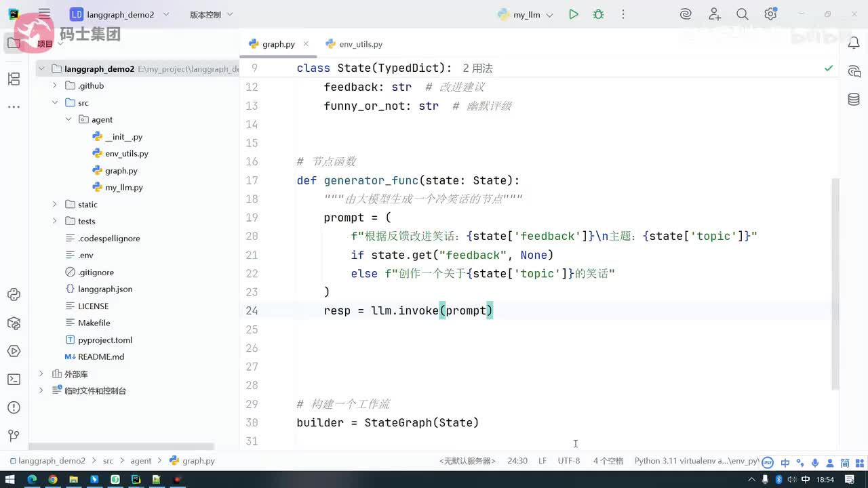The width and height of the screenshot is (868, 488).
Task: Open the PyCharm main hamburger menu
Action: click(44, 14)
